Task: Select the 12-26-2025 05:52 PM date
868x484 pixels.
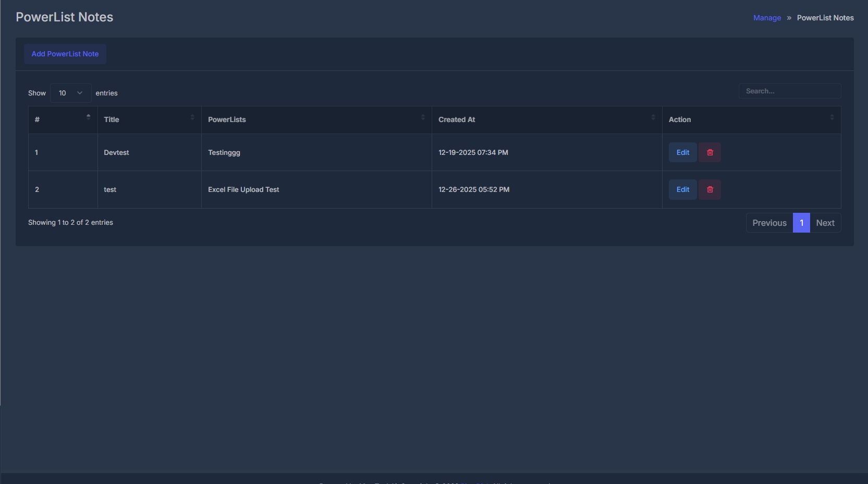Action: coord(474,189)
